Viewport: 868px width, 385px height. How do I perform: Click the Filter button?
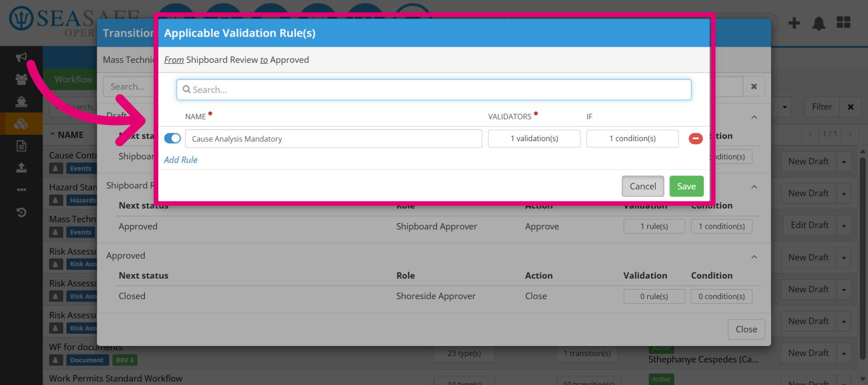[821, 107]
